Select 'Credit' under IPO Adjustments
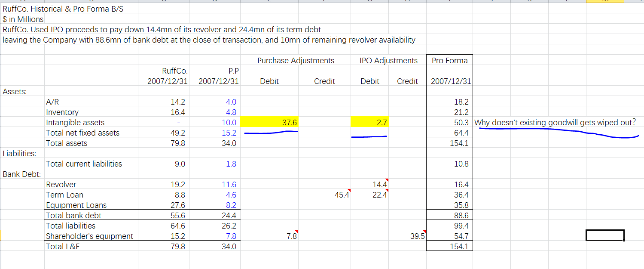644x269 pixels. coord(407,81)
